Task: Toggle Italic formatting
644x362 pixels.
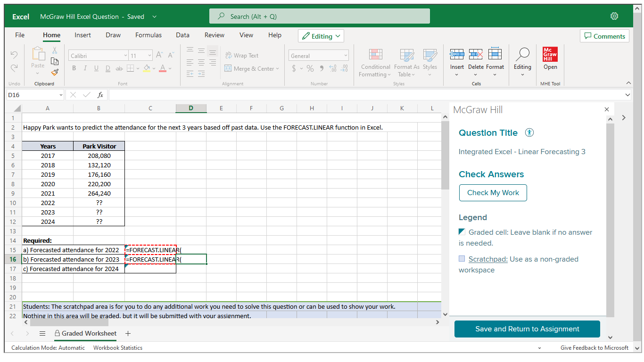Action: (x=85, y=68)
